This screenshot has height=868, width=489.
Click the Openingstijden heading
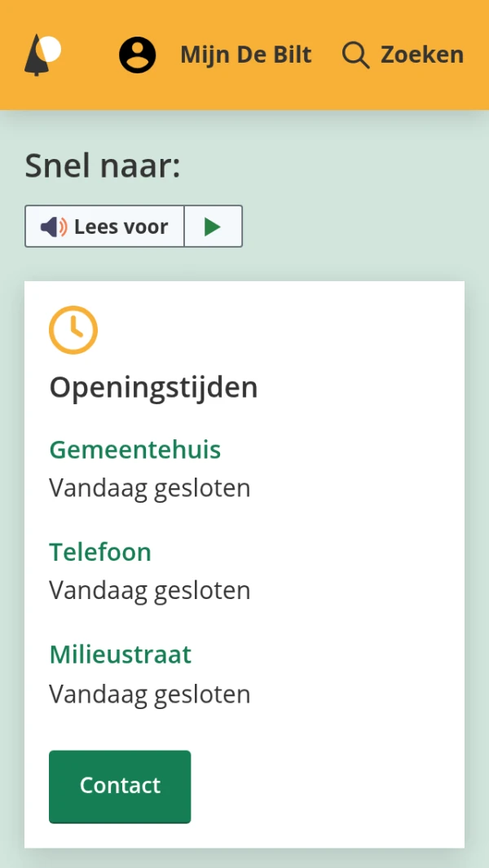(x=152, y=386)
